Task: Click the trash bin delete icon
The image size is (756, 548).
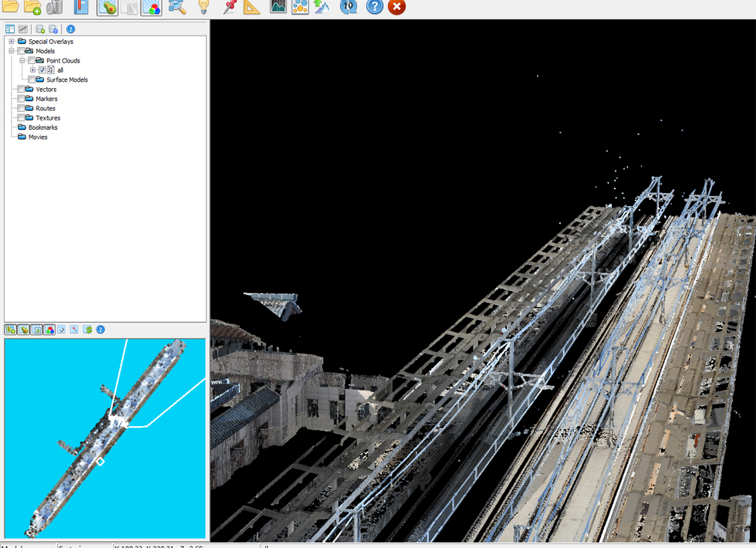Action: 54,7
